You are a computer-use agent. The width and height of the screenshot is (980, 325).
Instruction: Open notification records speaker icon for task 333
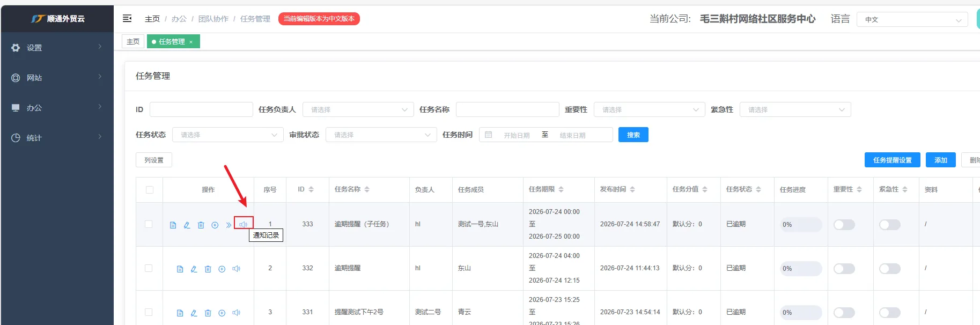(x=243, y=225)
